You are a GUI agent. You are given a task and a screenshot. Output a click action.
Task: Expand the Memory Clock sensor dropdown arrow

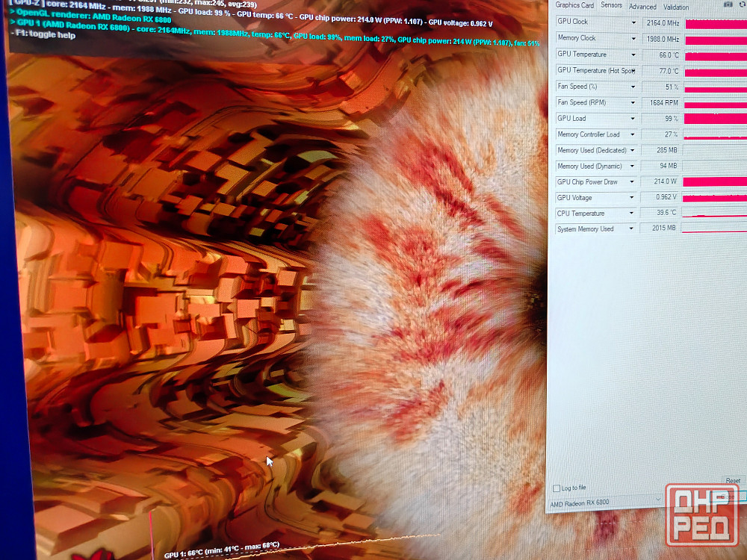click(633, 38)
